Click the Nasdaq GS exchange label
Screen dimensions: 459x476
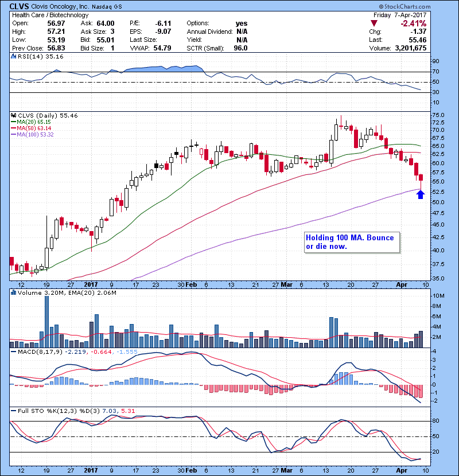click(107, 7)
